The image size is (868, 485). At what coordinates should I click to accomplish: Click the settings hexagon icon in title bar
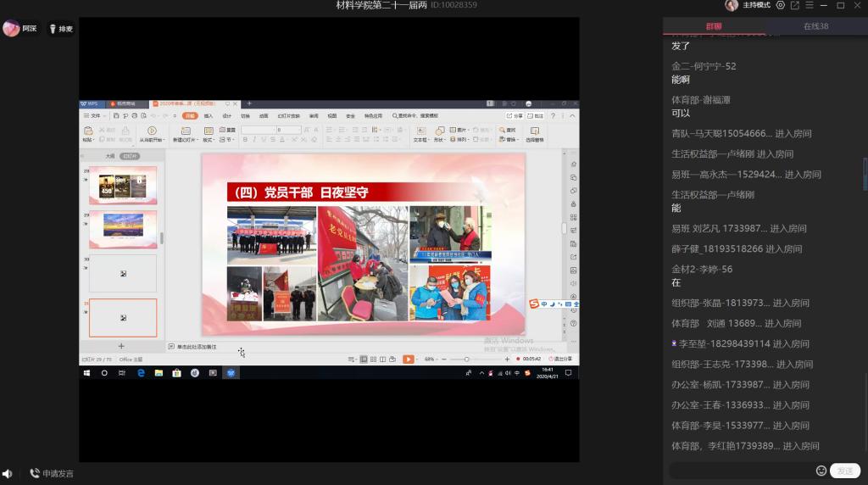[x=781, y=5]
